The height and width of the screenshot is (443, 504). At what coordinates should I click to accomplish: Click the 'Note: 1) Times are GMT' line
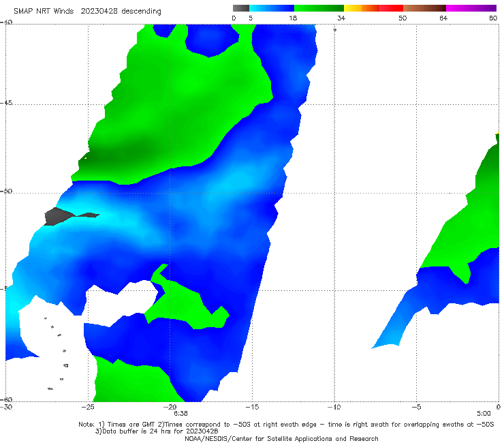click(286, 425)
